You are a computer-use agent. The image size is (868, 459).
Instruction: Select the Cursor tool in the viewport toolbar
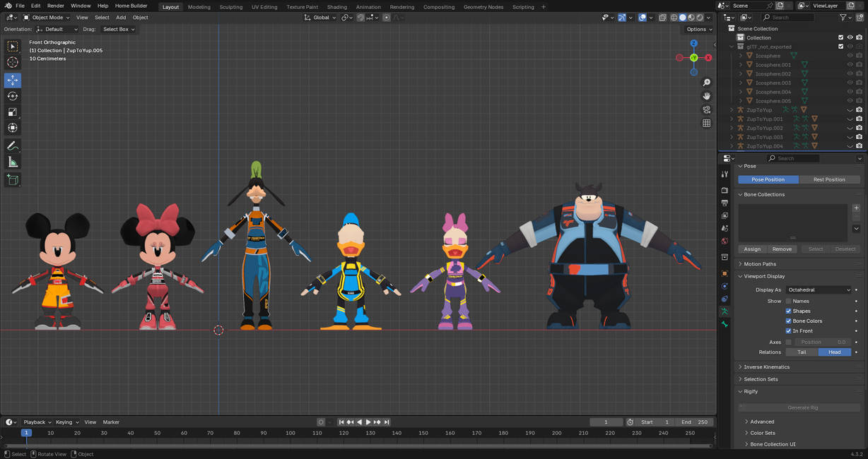pos(13,62)
